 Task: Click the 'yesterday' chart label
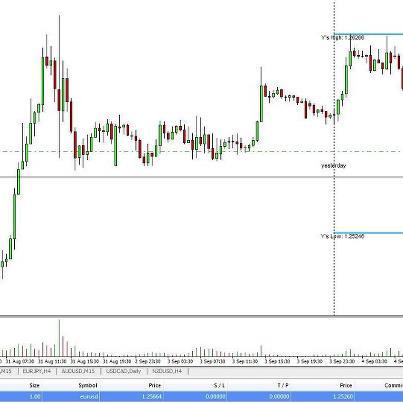[333, 166]
